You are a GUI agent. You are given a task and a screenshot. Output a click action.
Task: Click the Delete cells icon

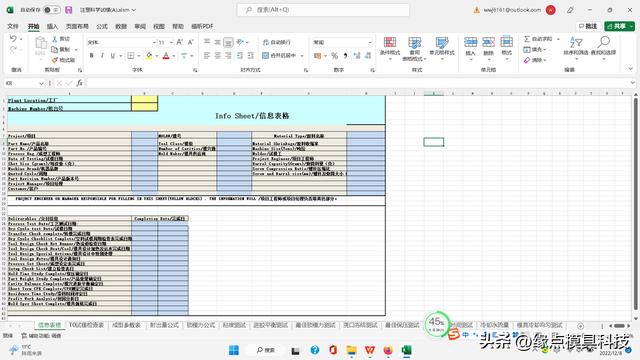coord(488,42)
